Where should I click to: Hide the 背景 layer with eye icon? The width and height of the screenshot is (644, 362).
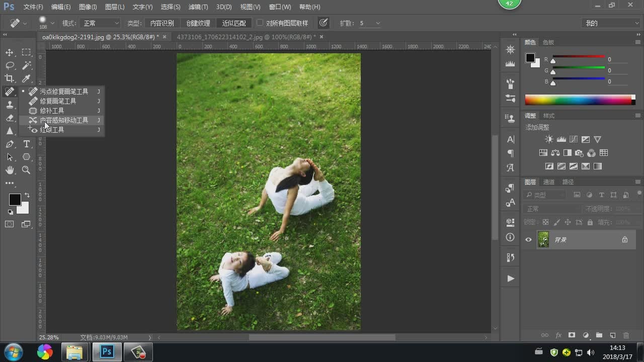528,240
